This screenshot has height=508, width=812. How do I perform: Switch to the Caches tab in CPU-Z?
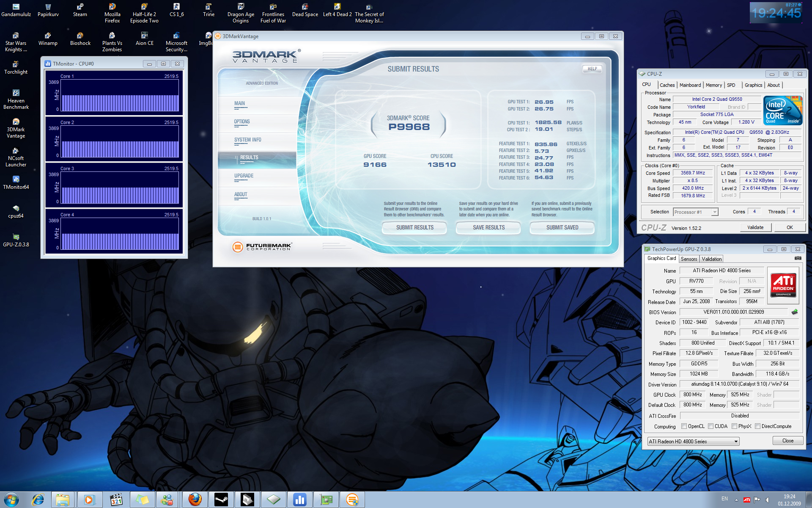667,85
